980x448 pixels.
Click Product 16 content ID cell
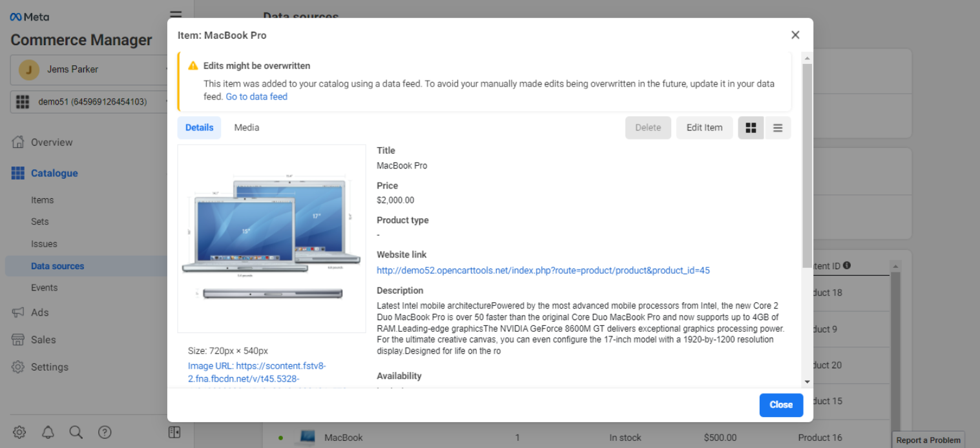point(820,438)
